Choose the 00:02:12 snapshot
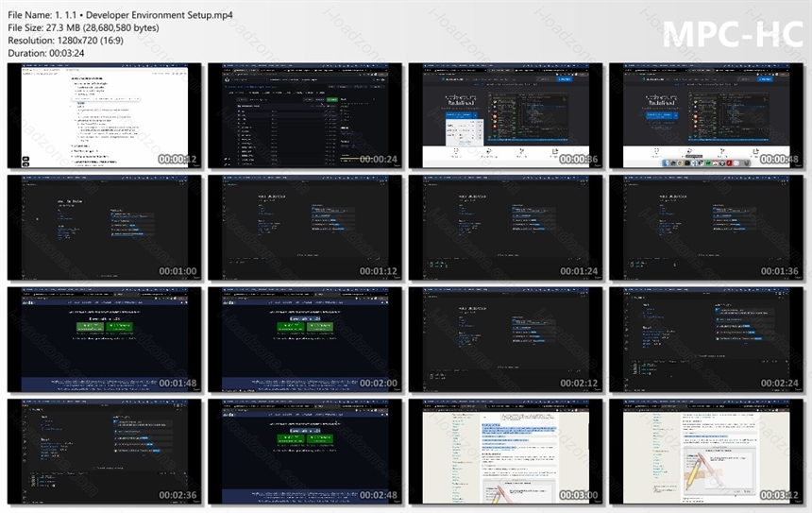The width and height of the screenshot is (812, 513). 505,339
